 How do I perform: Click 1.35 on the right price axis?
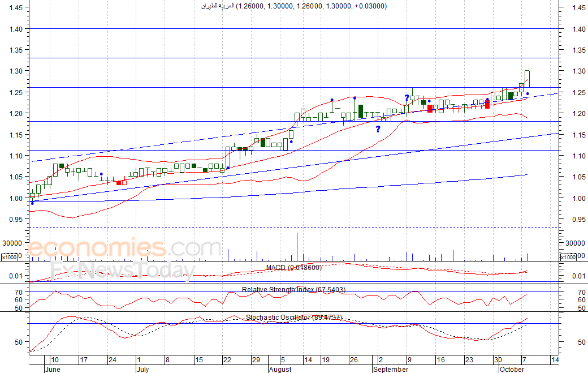pyautogui.click(x=579, y=50)
